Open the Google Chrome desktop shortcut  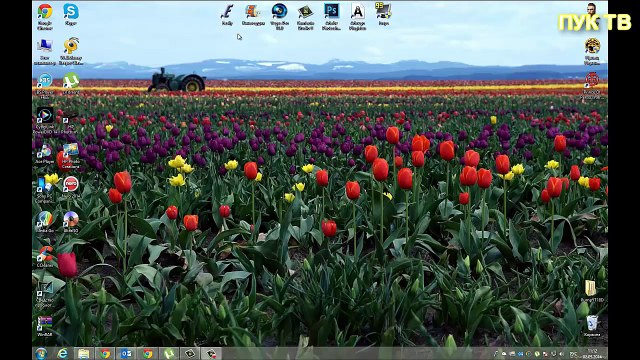pyautogui.click(x=45, y=16)
